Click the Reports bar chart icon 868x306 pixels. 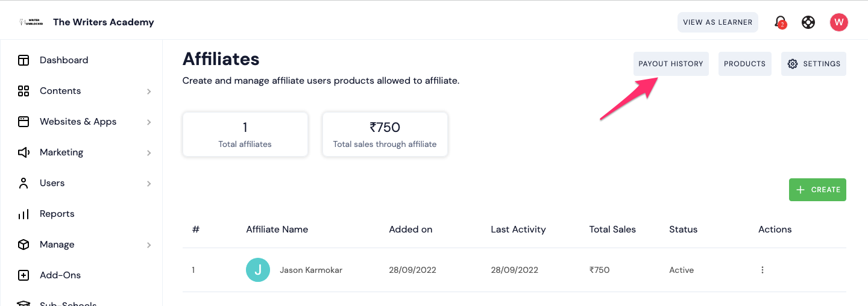[24, 214]
